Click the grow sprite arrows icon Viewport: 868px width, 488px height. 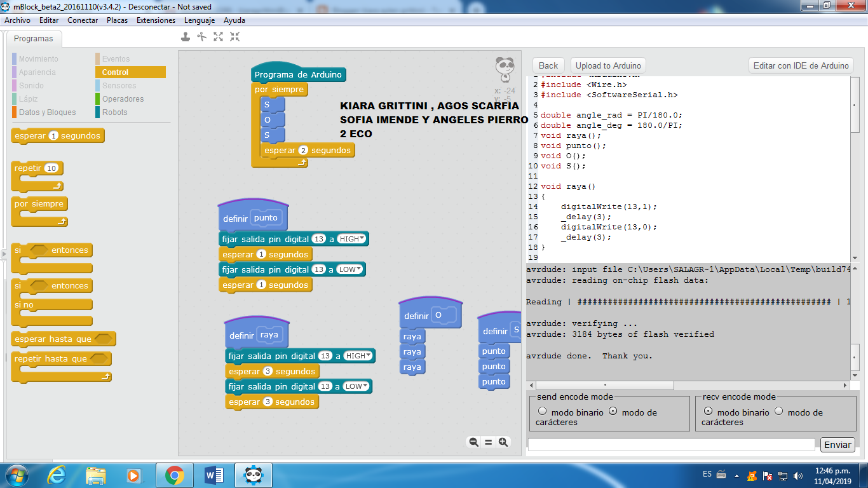point(219,37)
